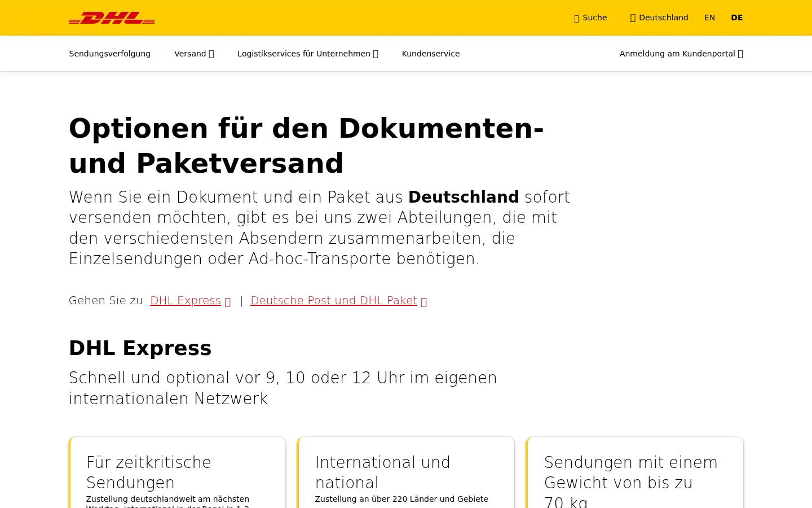The width and height of the screenshot is (812, 508).
Task: Click arrow icon after DHL Express link
Action: click(228, 301)
